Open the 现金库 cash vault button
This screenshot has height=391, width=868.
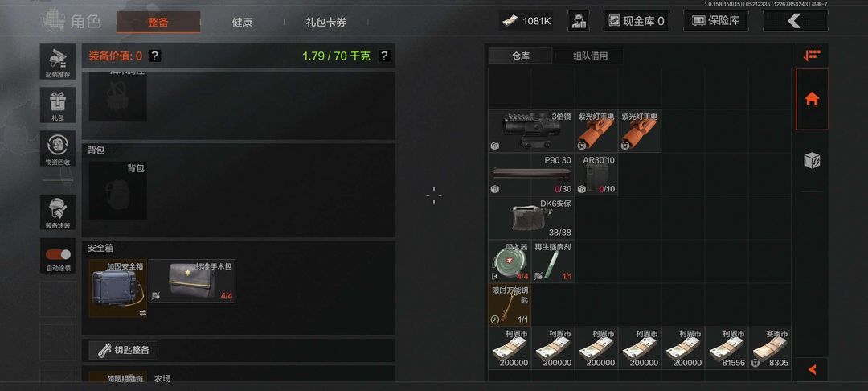(636, 21)
